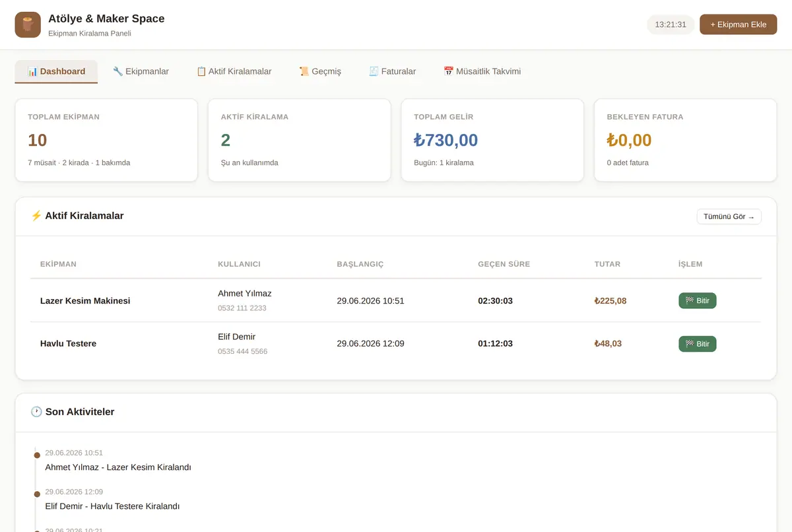Switch to the Ekipmanlar tab
The width and height of the screenshot is (792, 532).
[x=141, y=71]
